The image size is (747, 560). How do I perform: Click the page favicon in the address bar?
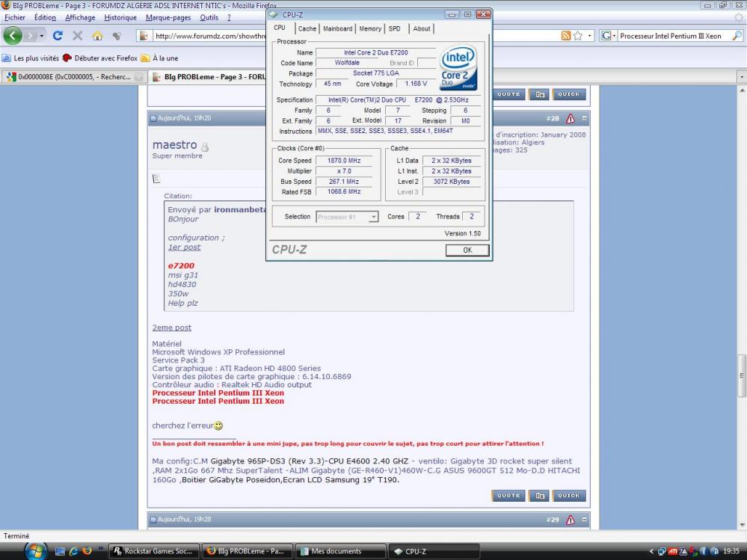pos(144,36)
